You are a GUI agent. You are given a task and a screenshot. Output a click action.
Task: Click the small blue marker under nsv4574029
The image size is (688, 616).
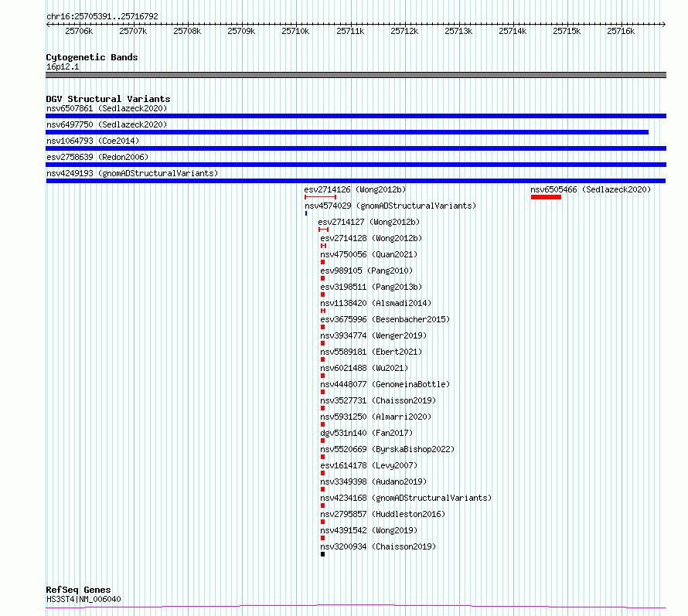point(306,213)
